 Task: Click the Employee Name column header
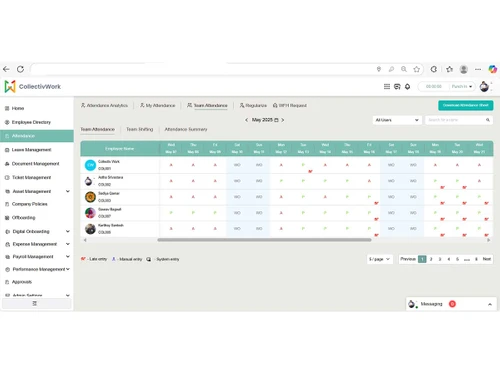pos(120,149)
